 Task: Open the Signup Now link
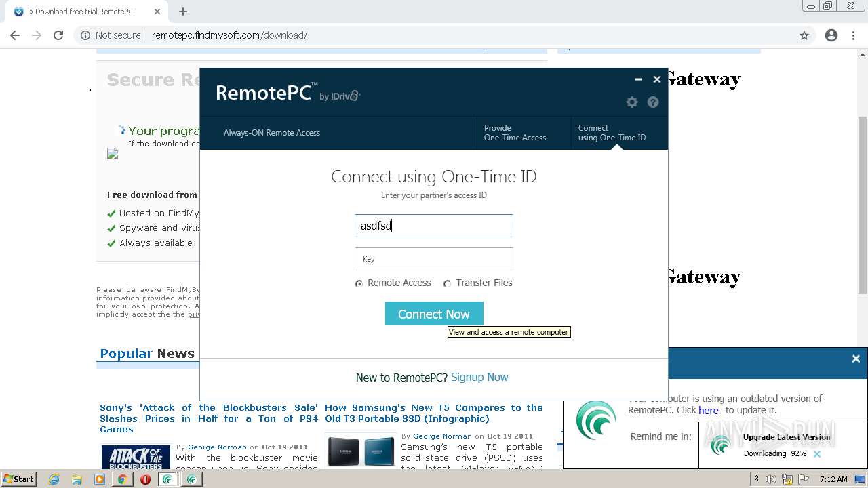479,378
